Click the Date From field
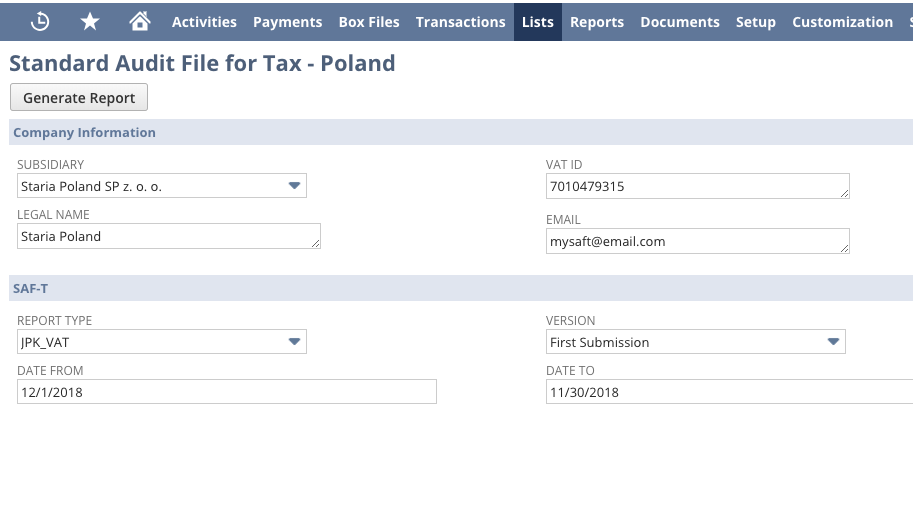The height and width of the screenshot is (506, 913). point(227,392)
